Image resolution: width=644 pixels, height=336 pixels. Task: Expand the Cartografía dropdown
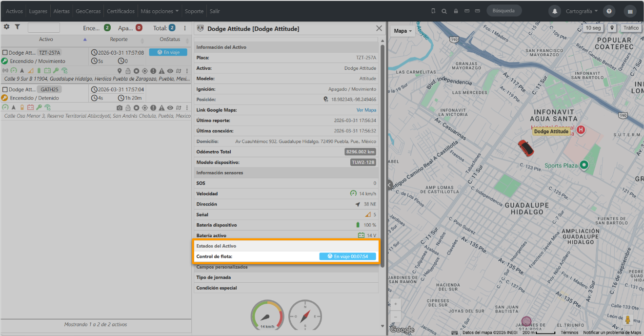click(x=582, y=11)
